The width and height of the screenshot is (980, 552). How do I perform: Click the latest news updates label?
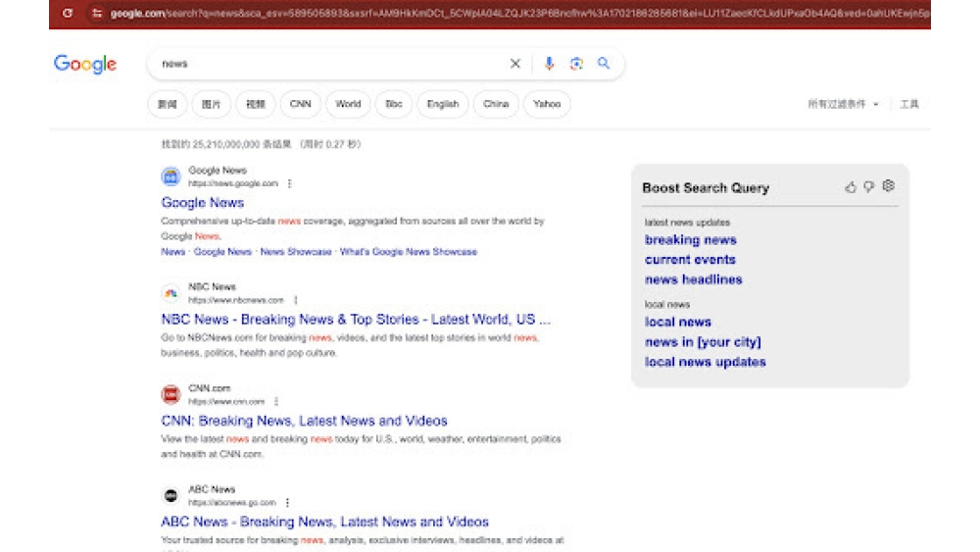tap(687, 223)
